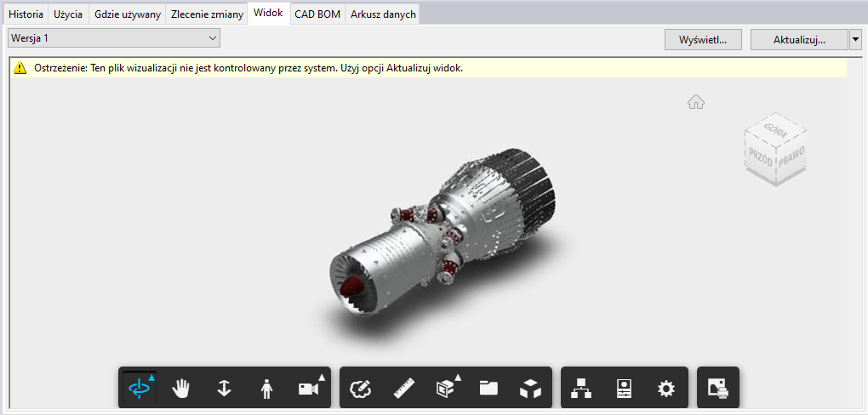Click the Print image icon
868x415 pixels.
point(718,389)
